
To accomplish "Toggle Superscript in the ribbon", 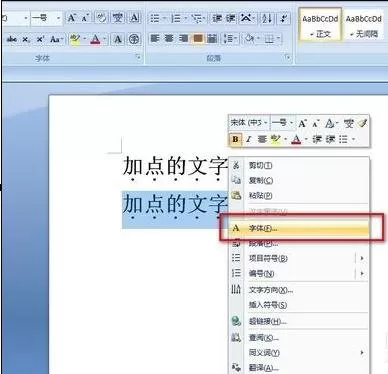I will (40, 39).
